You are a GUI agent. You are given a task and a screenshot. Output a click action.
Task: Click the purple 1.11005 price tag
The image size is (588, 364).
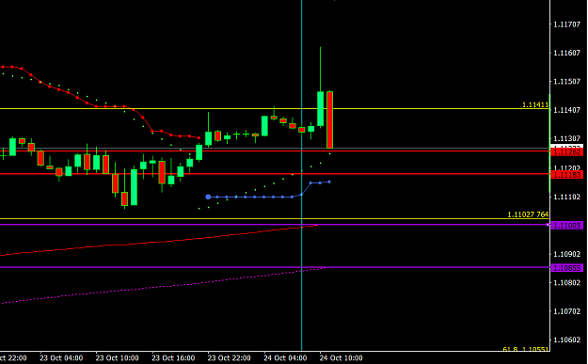(567, 226)
